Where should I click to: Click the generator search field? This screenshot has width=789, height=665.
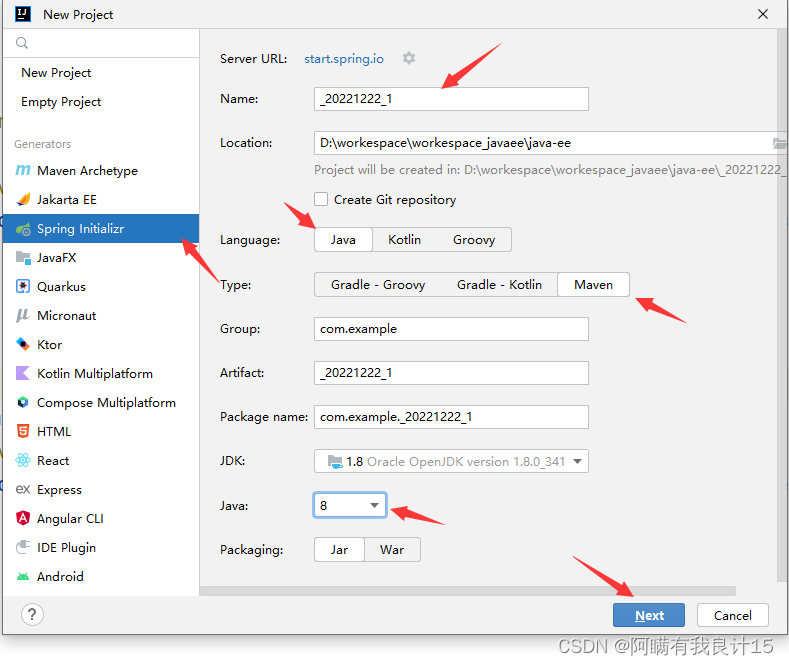[x=101, y=43]
